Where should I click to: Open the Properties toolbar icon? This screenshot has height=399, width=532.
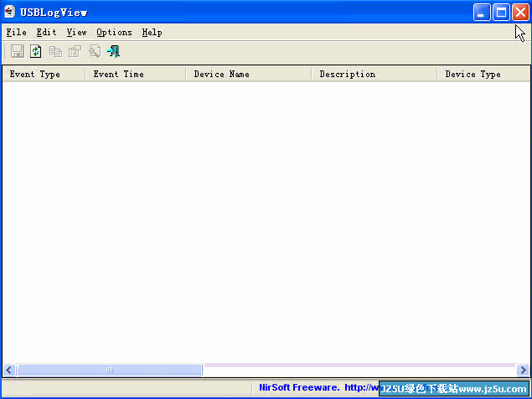[75, 51]
